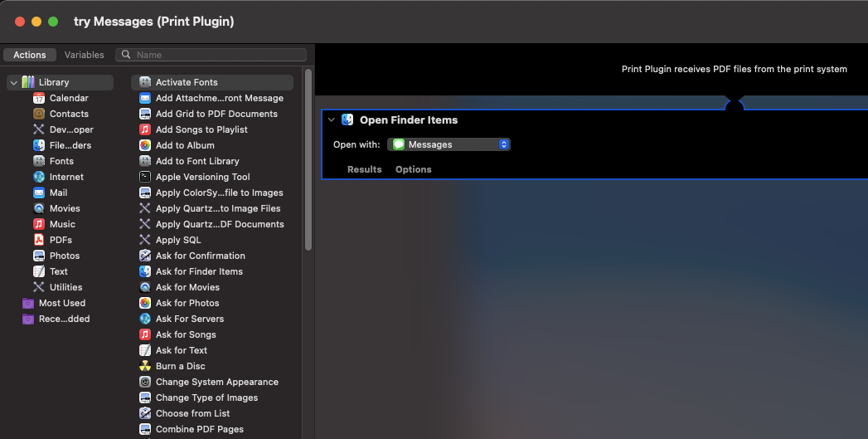Switch to the Actions tab
This screenshot has height=439, width=868.
(30, 55)
